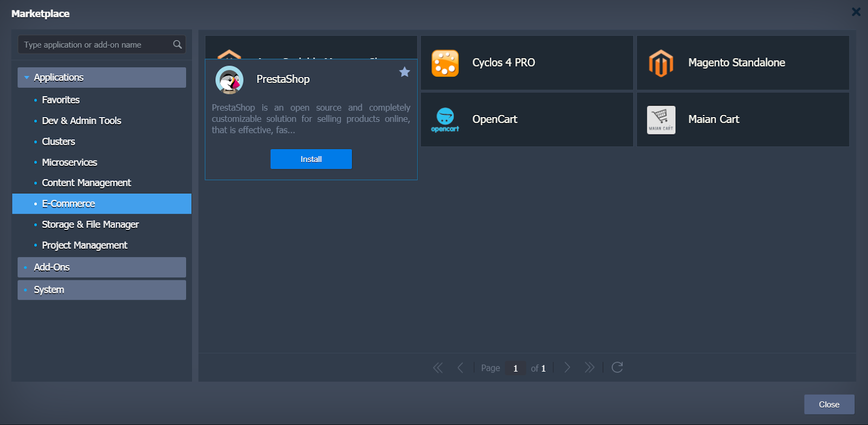Click the PrestaShop title text
This screenshot has width=868, height=425.
click(x=283, y=79)
